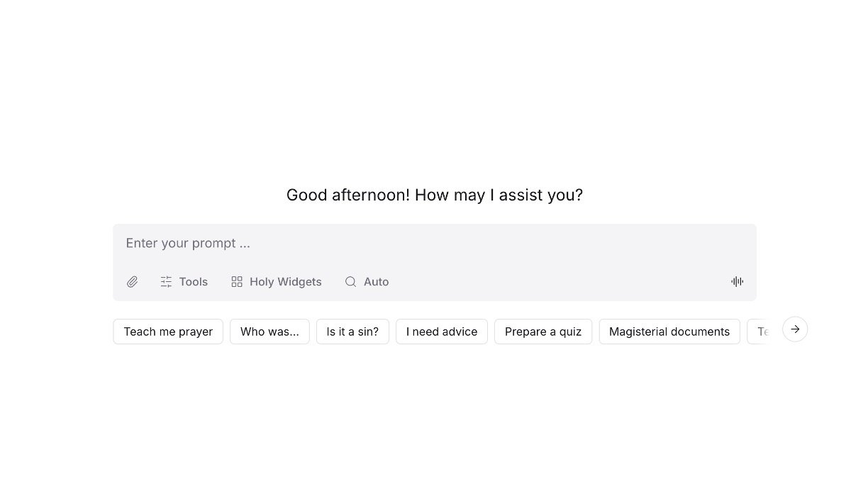
Task: Click the magnifier icon beside Auto
Action: (x=350, y=282)
